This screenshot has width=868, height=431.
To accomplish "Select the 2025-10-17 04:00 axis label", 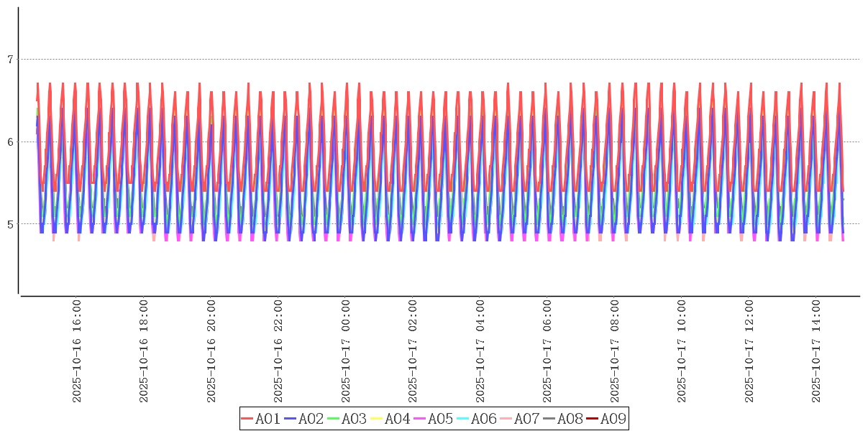I will [x=480, y=351].
